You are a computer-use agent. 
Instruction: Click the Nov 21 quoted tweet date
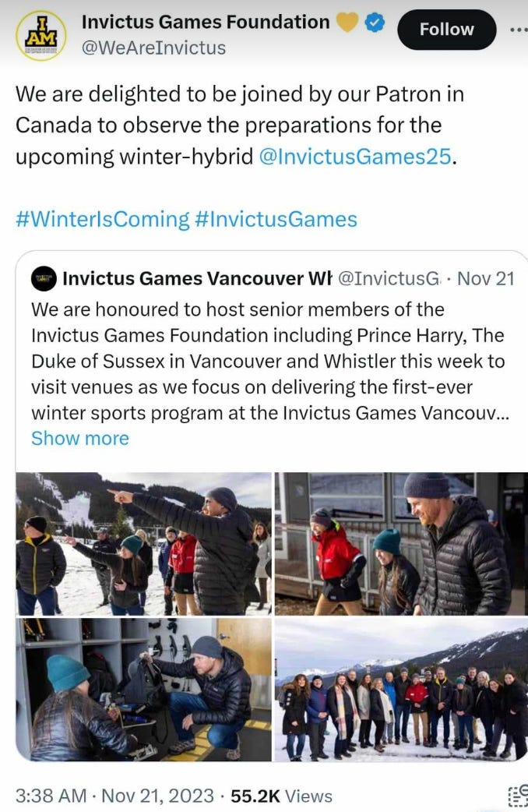pos(485,279)
